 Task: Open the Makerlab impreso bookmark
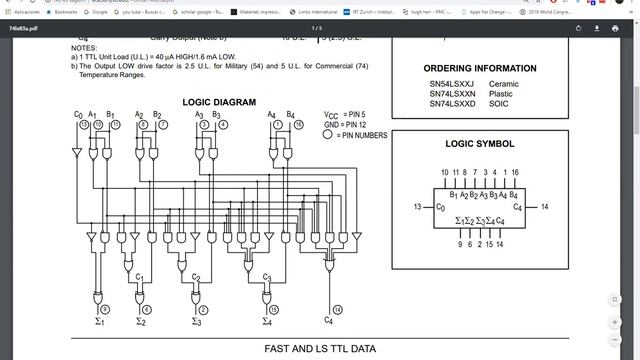256,12
